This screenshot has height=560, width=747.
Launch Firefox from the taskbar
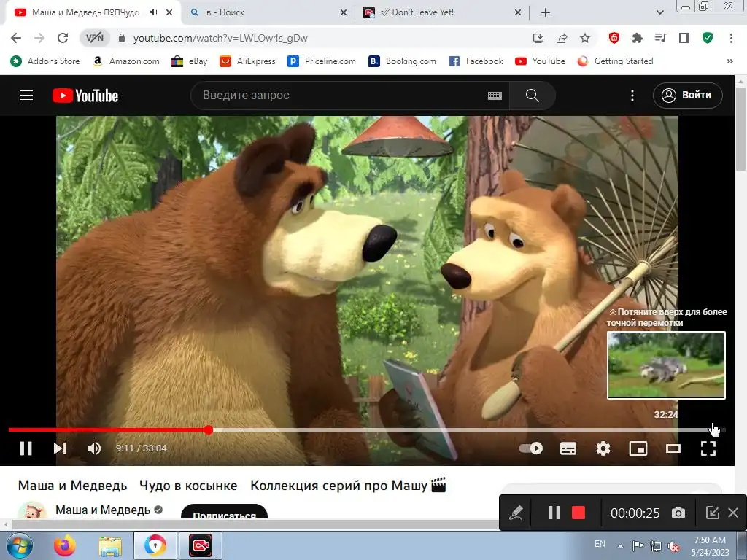(x=65, y=545)
